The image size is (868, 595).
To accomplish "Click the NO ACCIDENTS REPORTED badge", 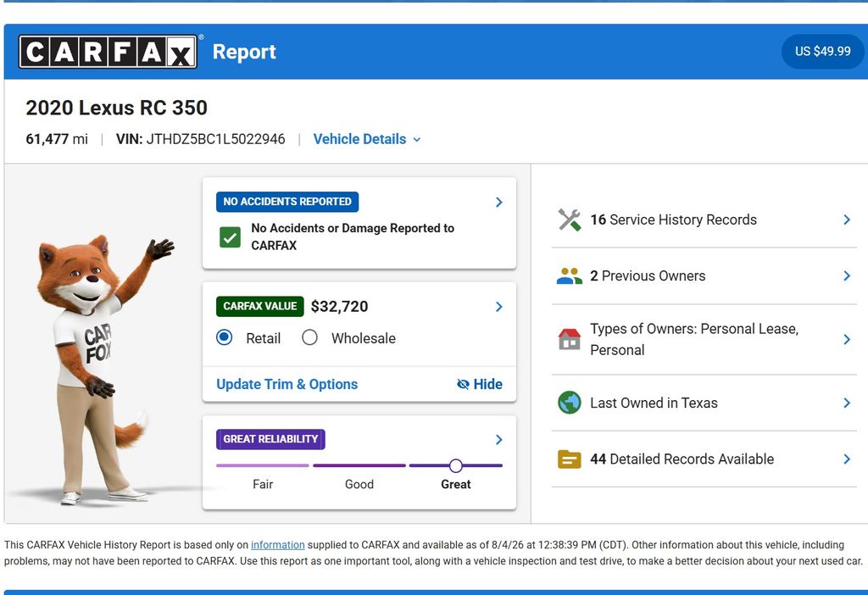I will [x=287, y=202].
